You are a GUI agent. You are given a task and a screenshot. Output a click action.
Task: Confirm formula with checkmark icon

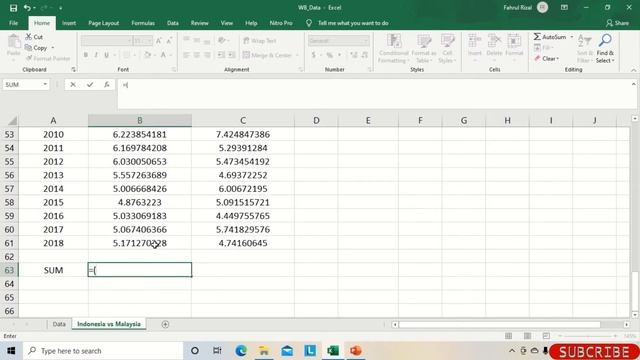click(x=90, y=84)
